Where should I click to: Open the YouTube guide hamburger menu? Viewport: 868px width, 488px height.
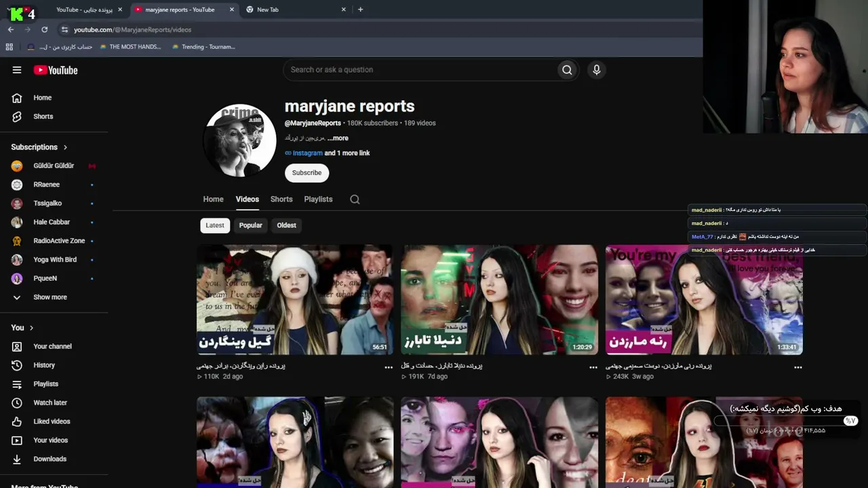(x=17, y=70)
